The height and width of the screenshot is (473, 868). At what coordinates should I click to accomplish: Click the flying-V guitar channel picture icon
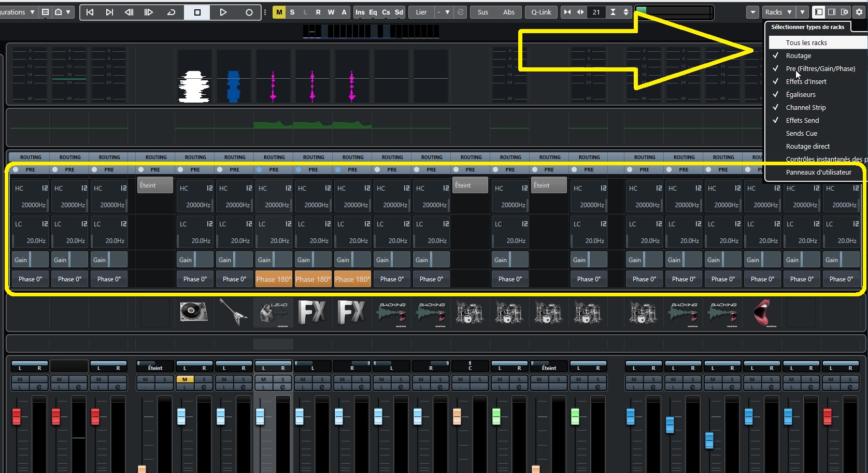233,312
